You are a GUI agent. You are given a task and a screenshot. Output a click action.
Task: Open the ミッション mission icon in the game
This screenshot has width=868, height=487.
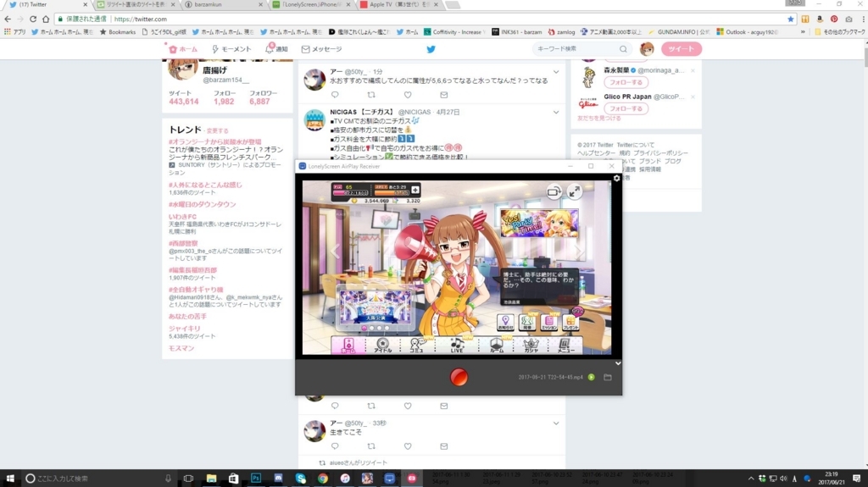(x=549, y=322)
